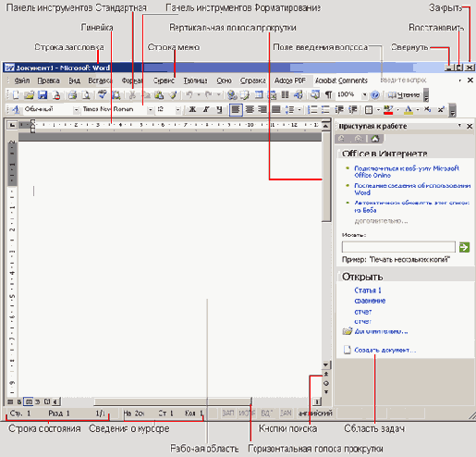
Task: Click the Cut scissors icon
Action: 132,95
